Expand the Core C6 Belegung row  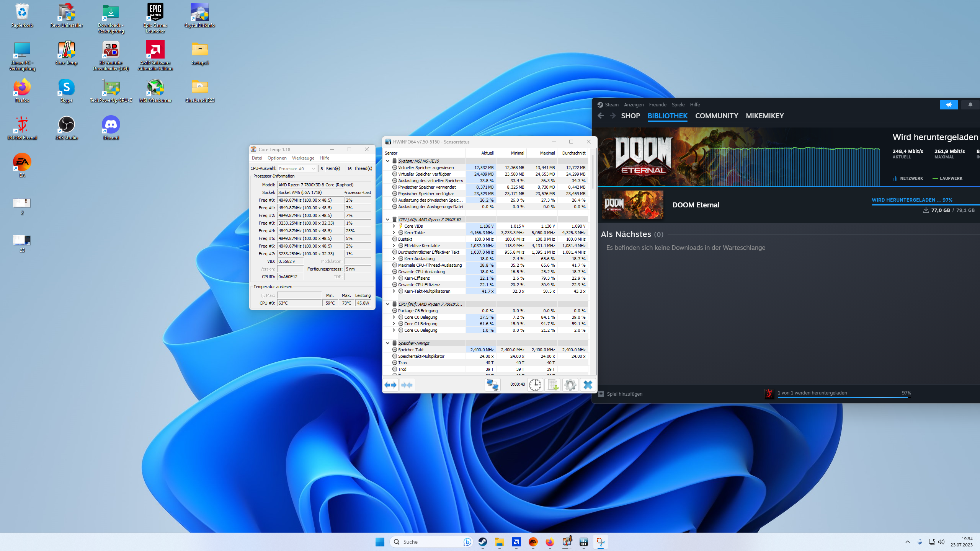click(394, 330)
